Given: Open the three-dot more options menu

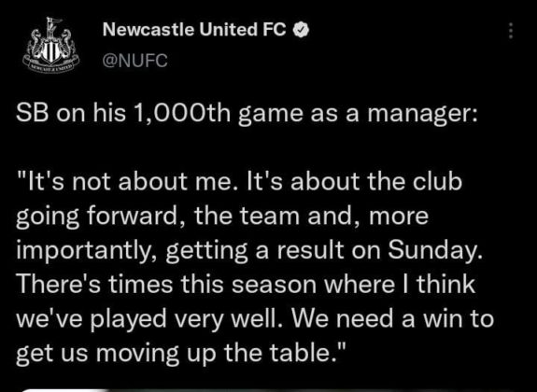Looking at the screenshot, I should coord(511,31).
